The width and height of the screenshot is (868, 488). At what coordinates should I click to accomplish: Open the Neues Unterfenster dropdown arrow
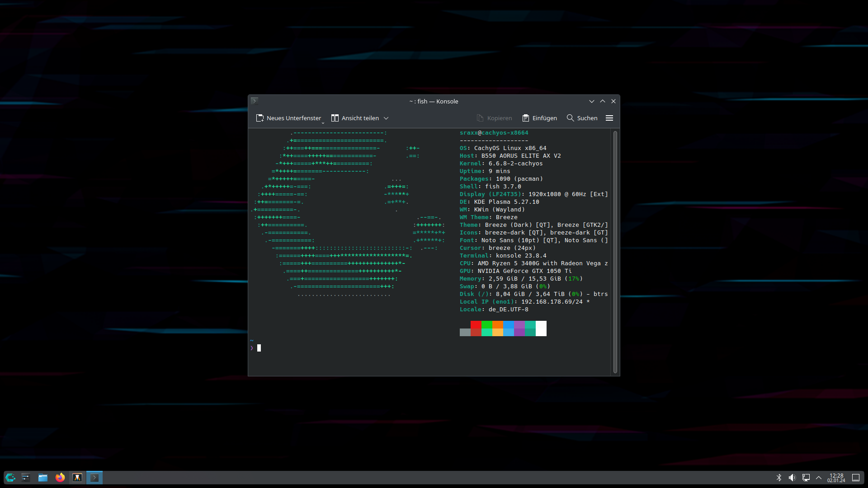(x=323, y=122)
